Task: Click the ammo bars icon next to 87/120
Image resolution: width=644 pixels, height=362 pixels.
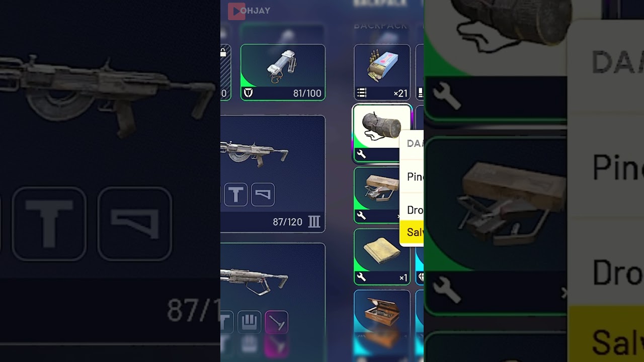Action: (x=314, y=222)
